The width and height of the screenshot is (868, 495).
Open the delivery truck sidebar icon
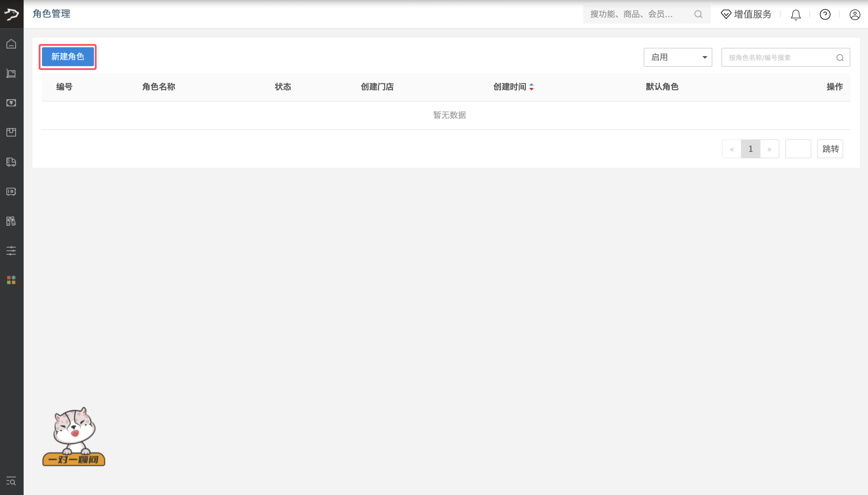(11, 162)
